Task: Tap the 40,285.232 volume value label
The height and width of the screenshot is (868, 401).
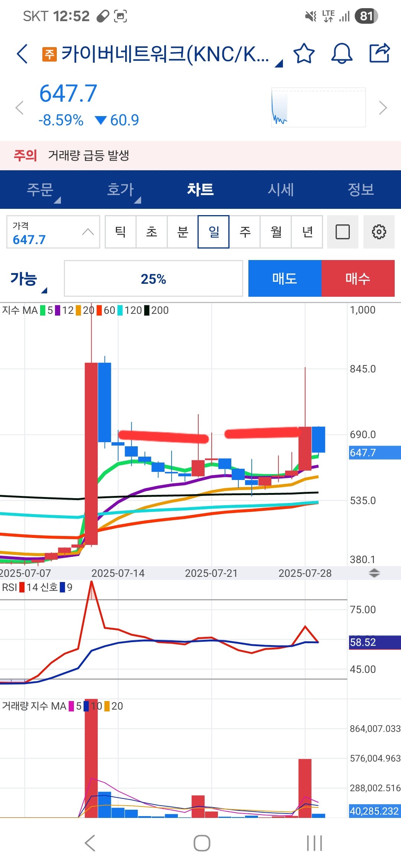Action: (x=375, y=811)
